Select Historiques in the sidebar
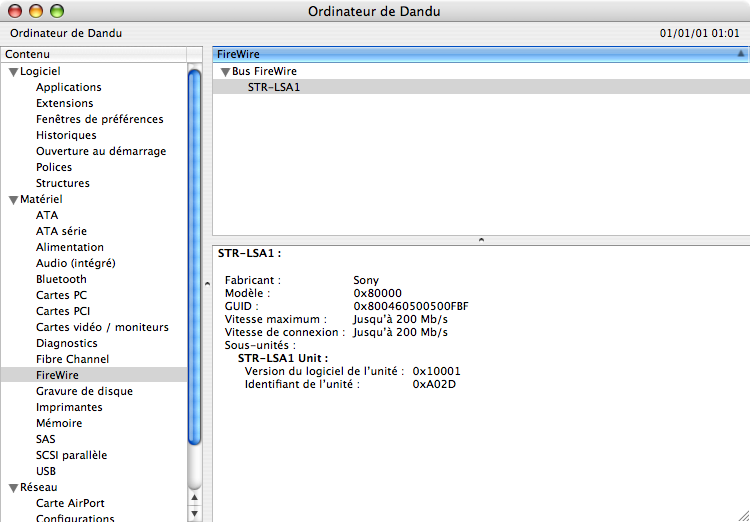The image size is (750, 522). pyautogui.click(x=66, y=135)
